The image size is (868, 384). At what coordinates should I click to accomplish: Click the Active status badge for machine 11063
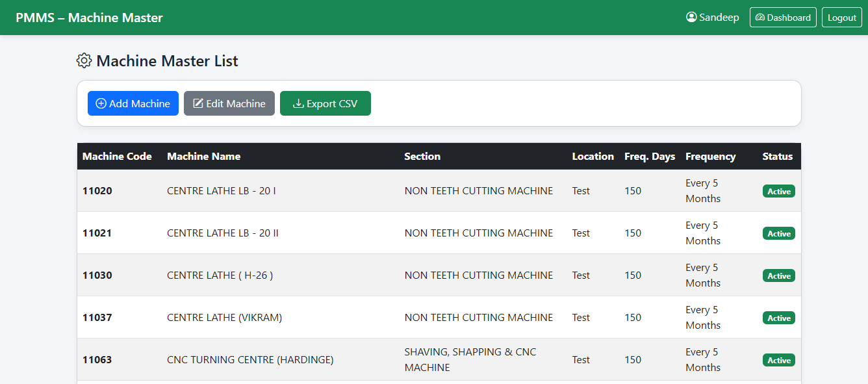pos(778,361)
